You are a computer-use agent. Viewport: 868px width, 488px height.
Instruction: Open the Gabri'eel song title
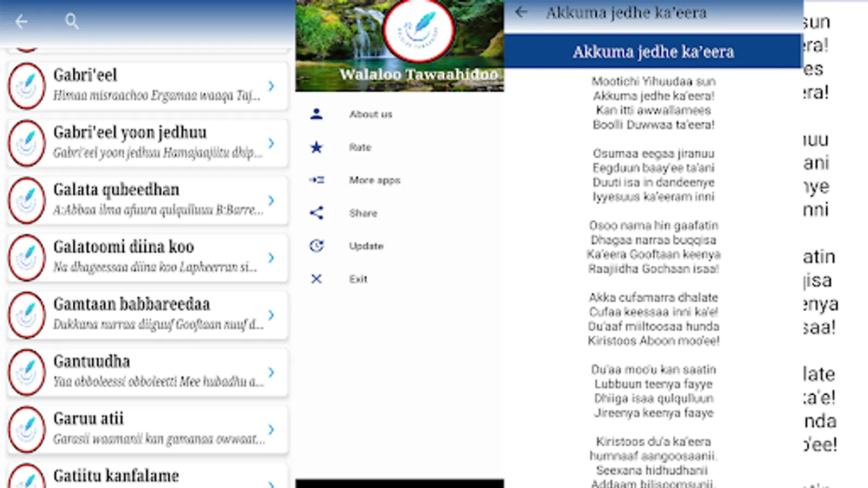point(85,75)
